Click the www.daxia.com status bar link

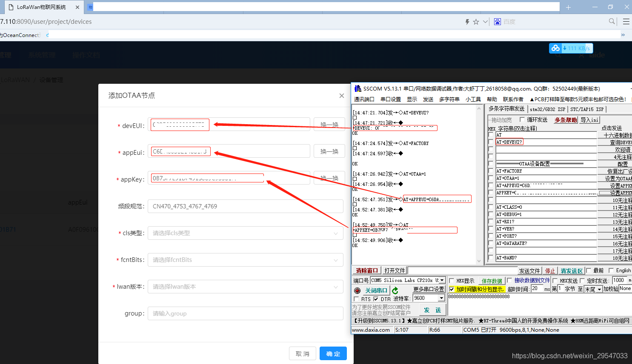click(x=371, y=330)
